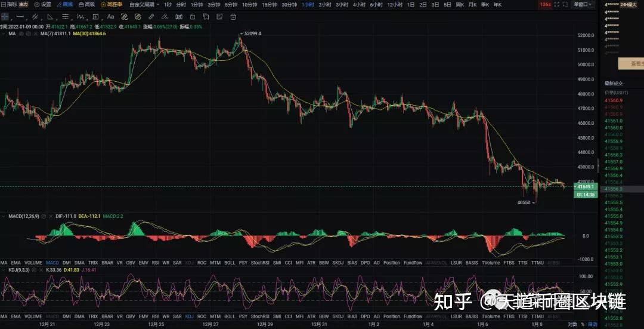Open the 自定义周期 custom period dropdown
This screenshot has height=329, width=644.
tap(144, 5)
